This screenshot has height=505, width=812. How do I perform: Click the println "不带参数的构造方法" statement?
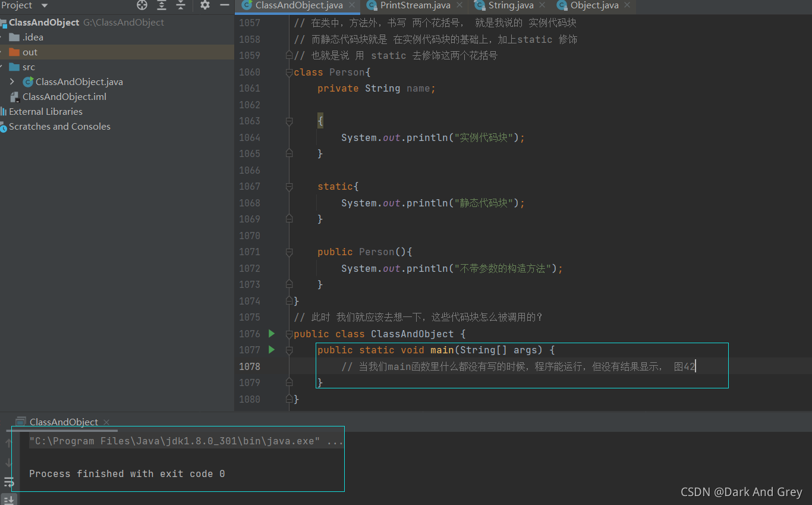click(452, 268)
